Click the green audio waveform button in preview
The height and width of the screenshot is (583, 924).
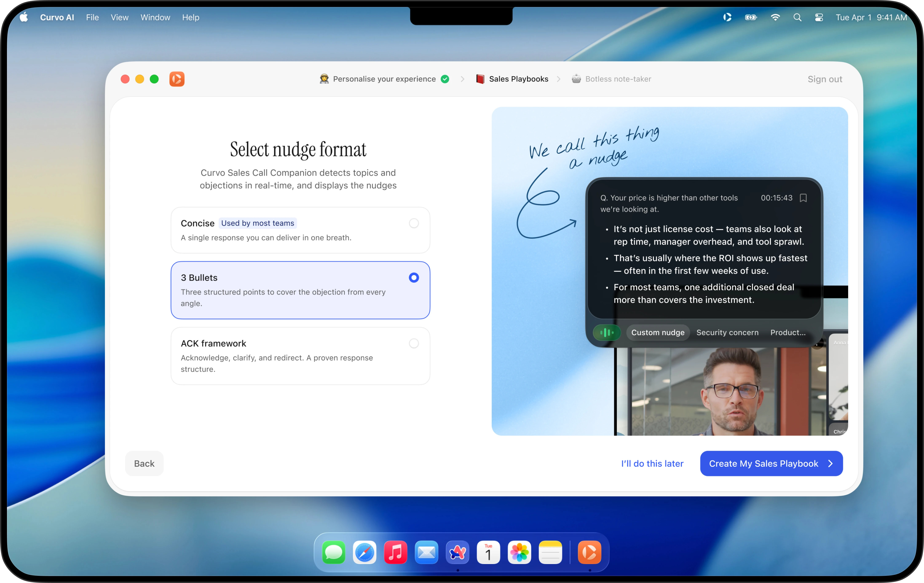pyautogui.click(x=607, y=332)
